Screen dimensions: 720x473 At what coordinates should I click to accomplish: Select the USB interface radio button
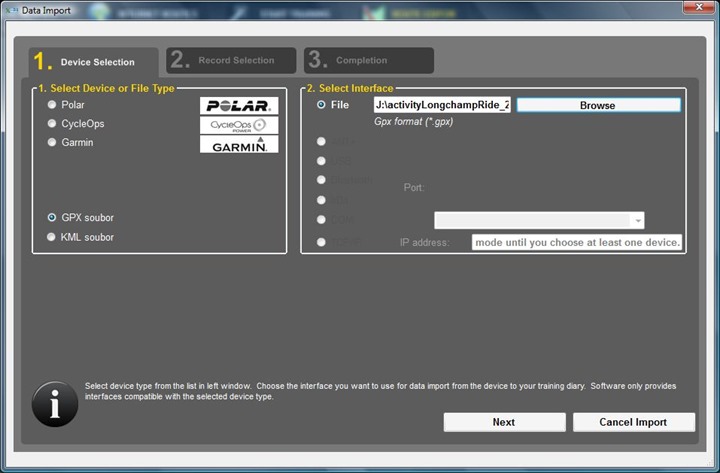pyautogui.click(x=321, y=161)
